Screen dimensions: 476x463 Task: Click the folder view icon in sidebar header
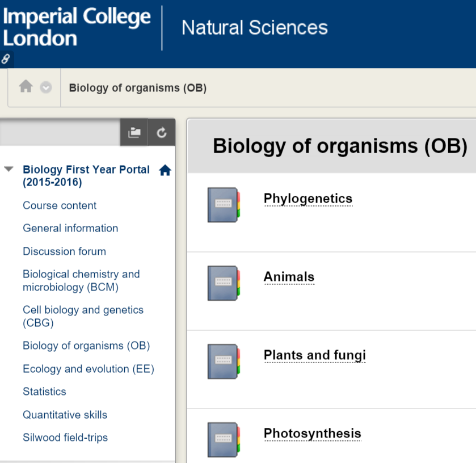pos(134,132)
